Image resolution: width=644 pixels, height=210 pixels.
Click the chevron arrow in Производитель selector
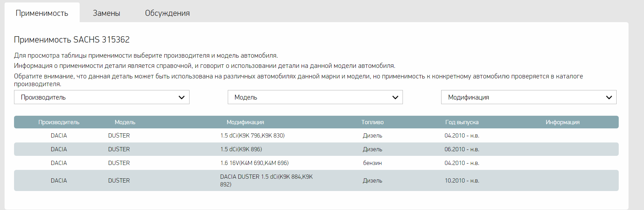coord(181,97)
